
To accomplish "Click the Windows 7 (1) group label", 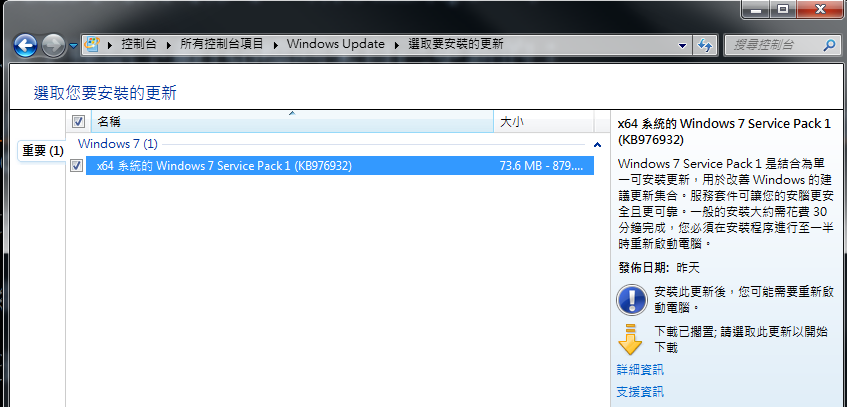I will point(118,144).
